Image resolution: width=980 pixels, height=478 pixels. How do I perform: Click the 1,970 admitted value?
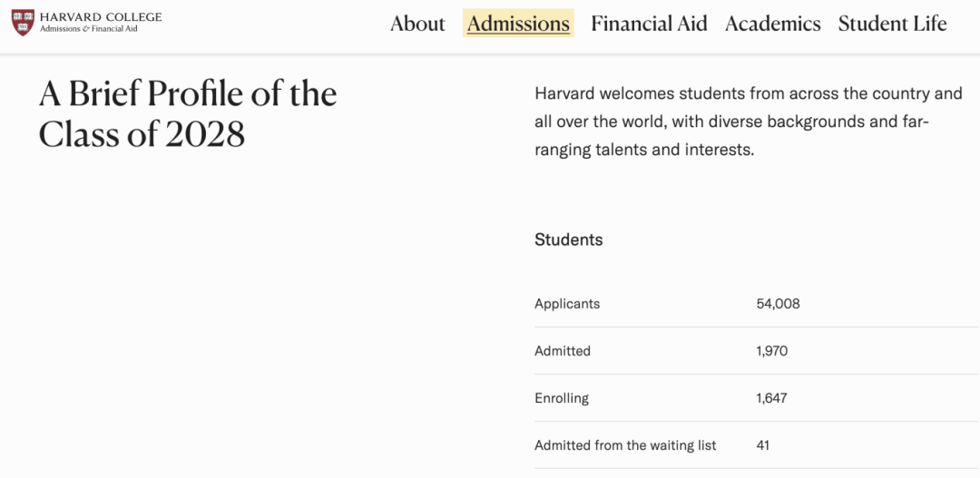point(771,351)
